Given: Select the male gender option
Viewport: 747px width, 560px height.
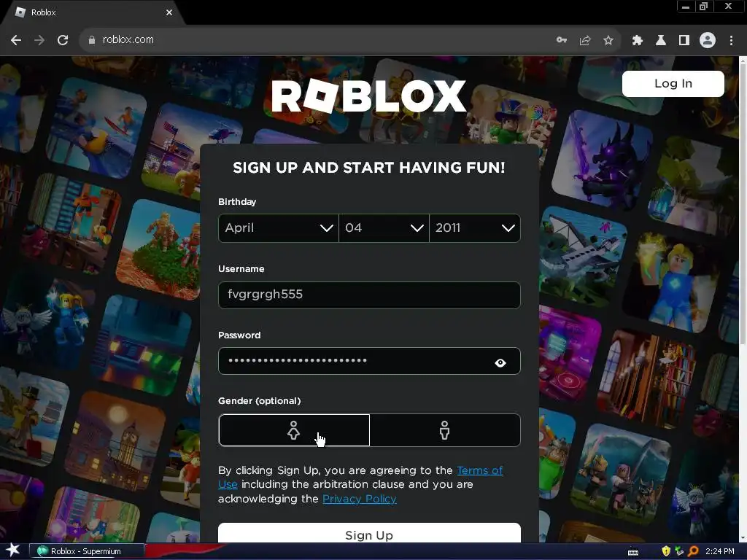Looking at the screenshot, I should (x=445, y=430).
